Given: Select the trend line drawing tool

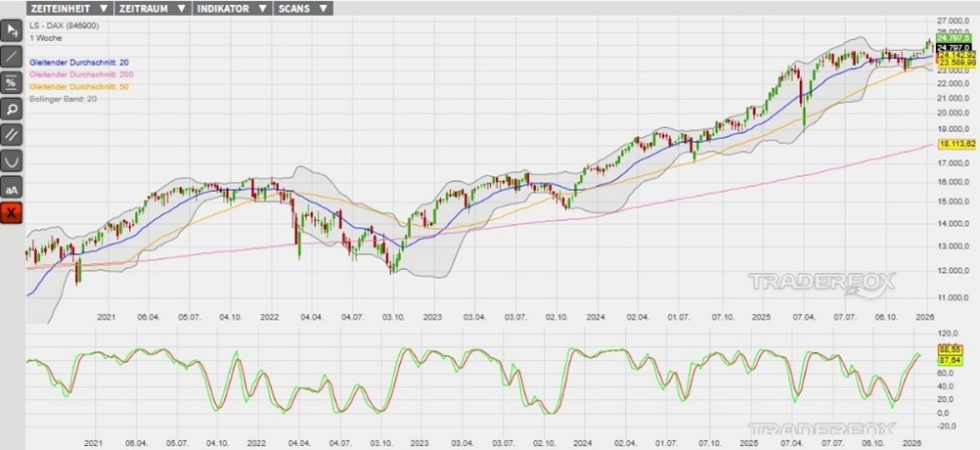Looking at the screenshot, I should pyautogui.click(x=12, y=56).
